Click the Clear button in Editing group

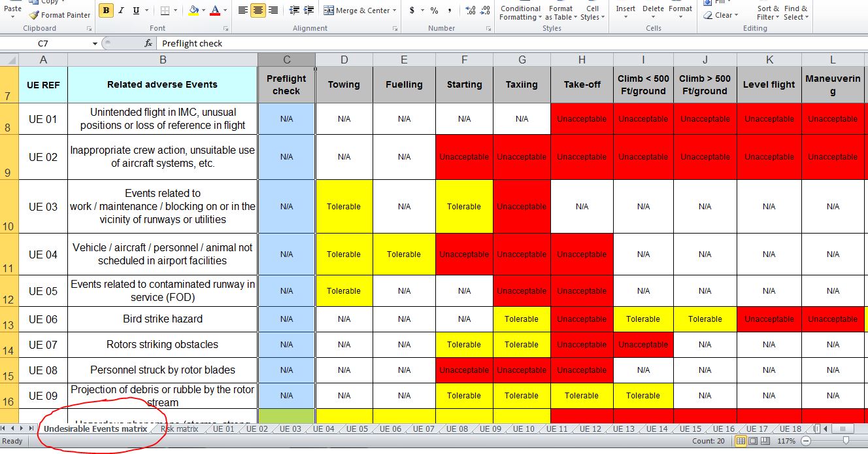coord(723,15)
